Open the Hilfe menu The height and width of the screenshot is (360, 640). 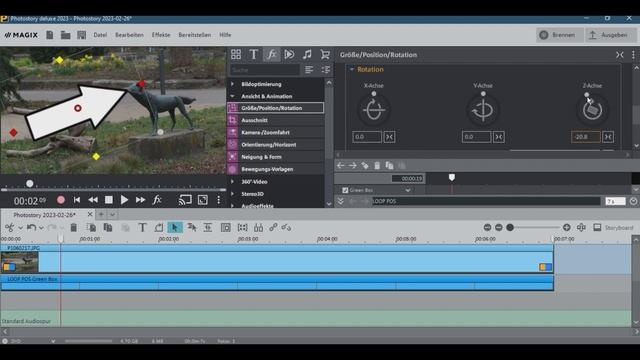pos(225,35)
